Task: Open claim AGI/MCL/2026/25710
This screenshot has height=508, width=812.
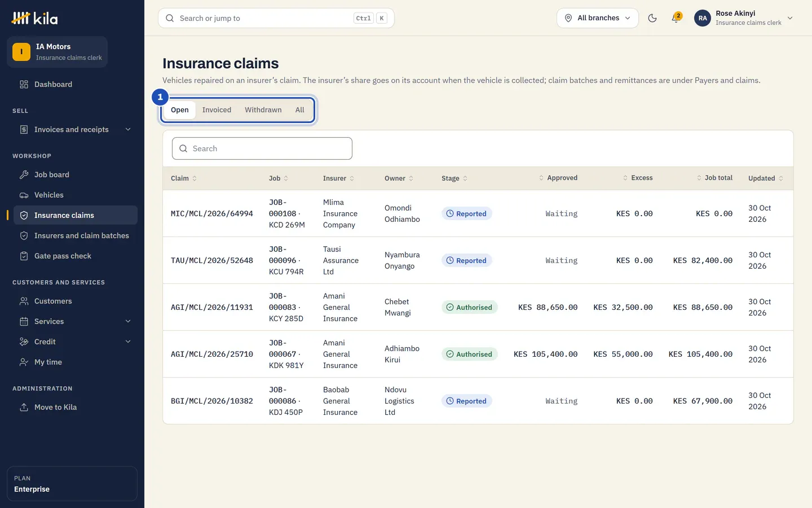Action: (212, 354)
